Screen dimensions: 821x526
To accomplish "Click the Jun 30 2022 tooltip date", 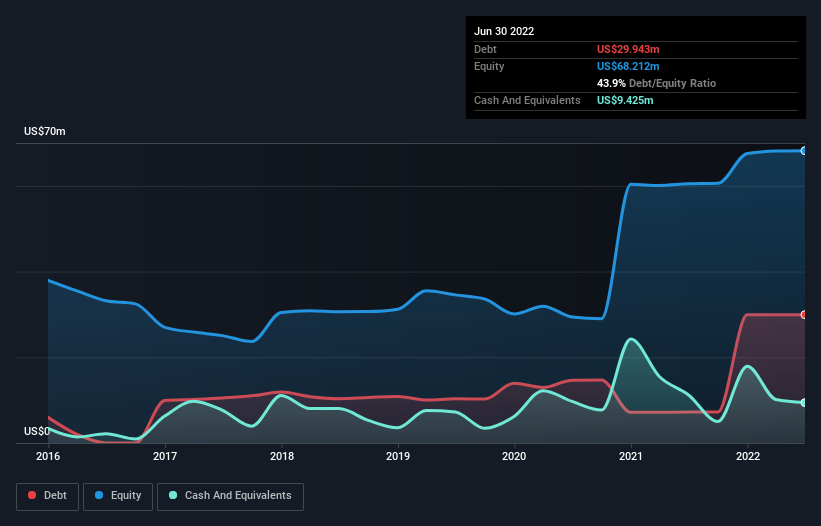I will coord(504,31).
